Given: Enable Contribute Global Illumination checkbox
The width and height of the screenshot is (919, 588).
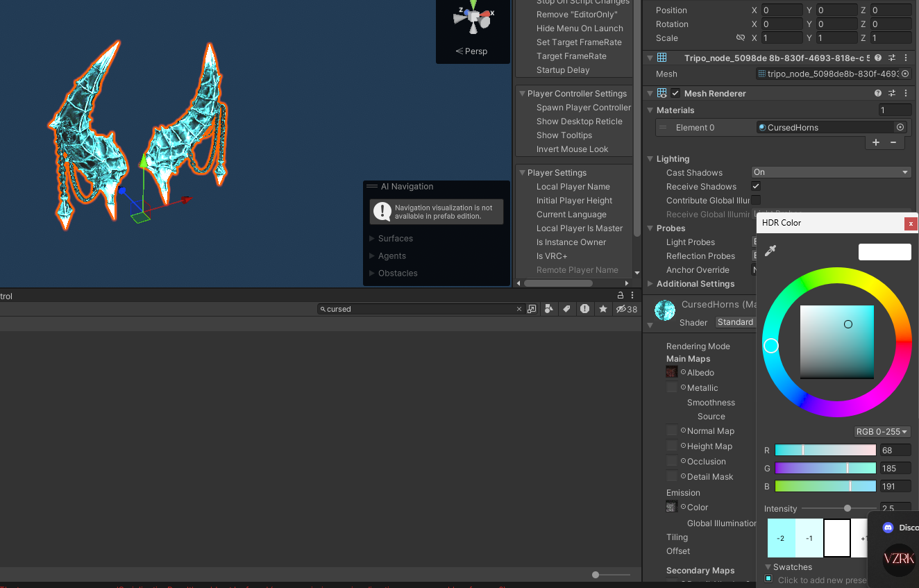Looking at the screenshot, I should (x=756, y=200).
